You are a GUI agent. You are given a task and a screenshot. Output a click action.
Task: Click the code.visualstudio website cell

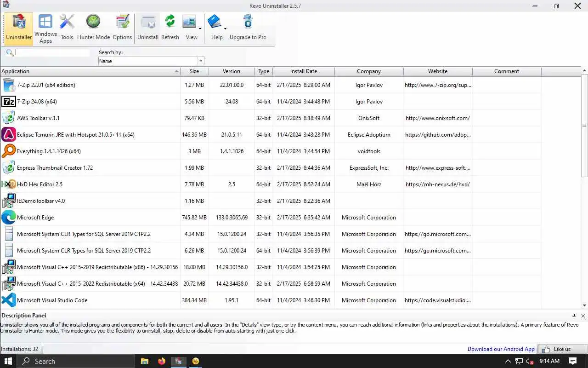click(438, 300)
